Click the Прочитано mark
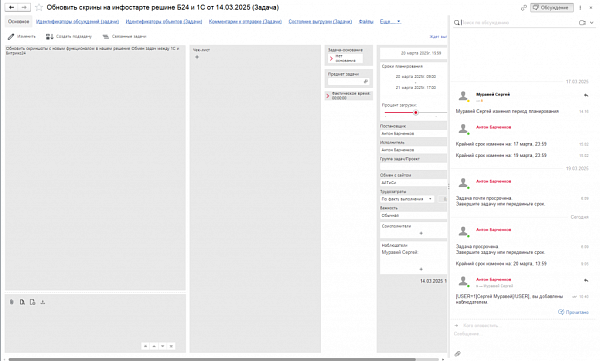 (573, 312)
